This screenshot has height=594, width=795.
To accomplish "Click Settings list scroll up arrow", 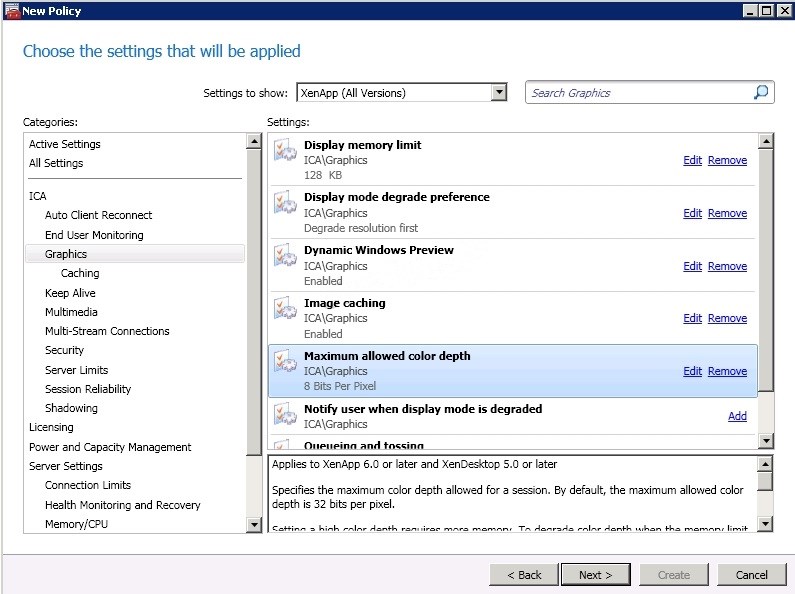I will point(766,141).
